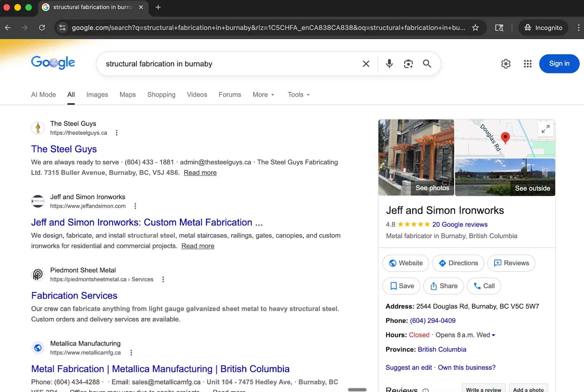Image resolution: width=584 pixels, height=392 pixels.
Task: Click the red map location pin
Action: pyautogui.click(x=505, y=137)
